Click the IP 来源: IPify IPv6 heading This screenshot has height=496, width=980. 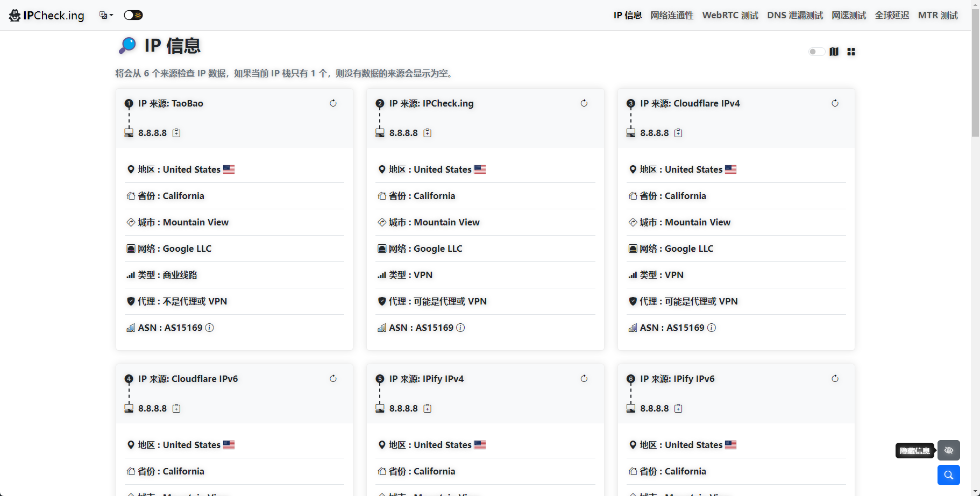(677, 379)
